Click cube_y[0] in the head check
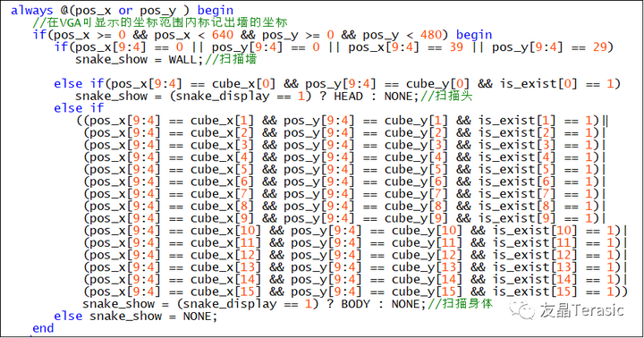Image resolution: width=644 pixels, height=338 pixels. coord(437,84)
